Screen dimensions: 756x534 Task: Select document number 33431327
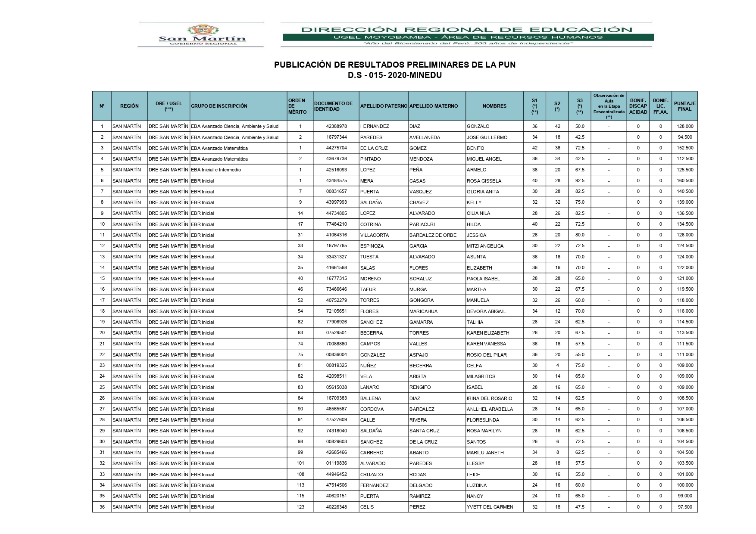tap(336, 257)
